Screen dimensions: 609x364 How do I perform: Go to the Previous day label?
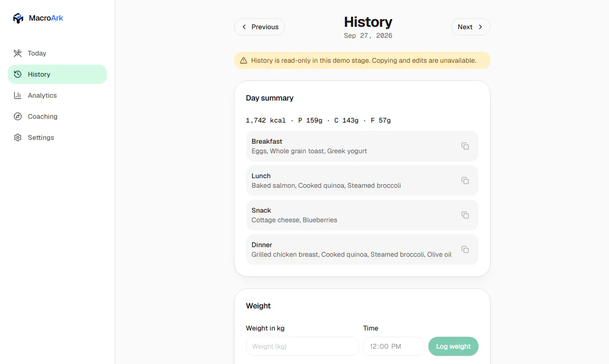coord(265,27)
